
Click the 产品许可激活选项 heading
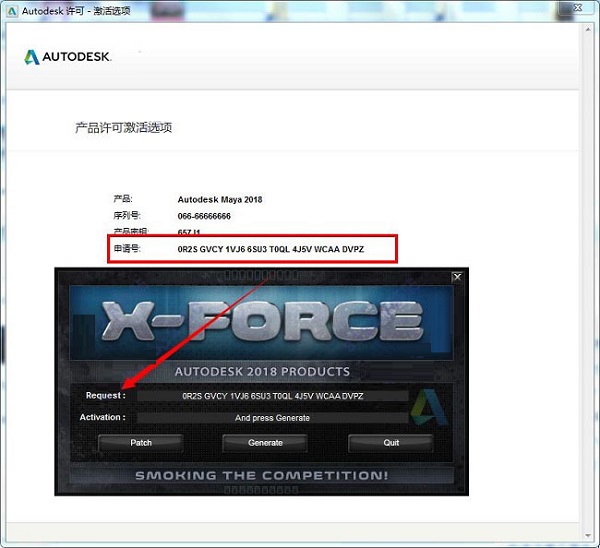tap(123, 127)
